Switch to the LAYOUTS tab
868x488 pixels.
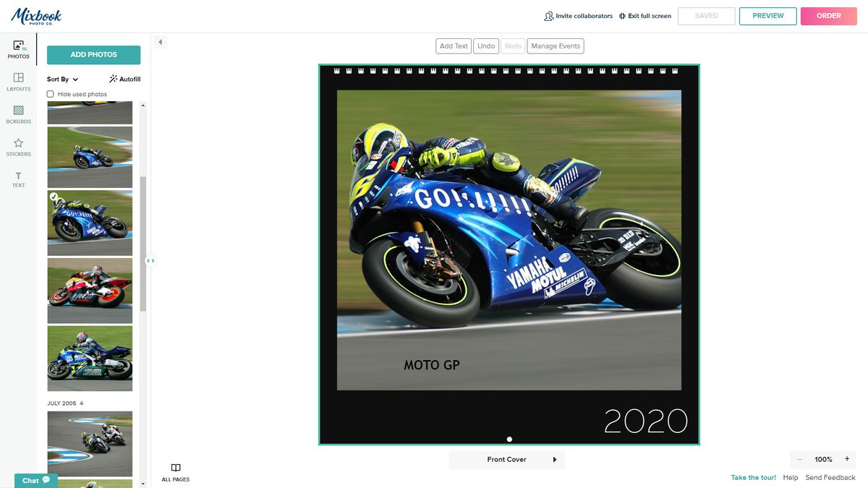(x=18, y=81)
